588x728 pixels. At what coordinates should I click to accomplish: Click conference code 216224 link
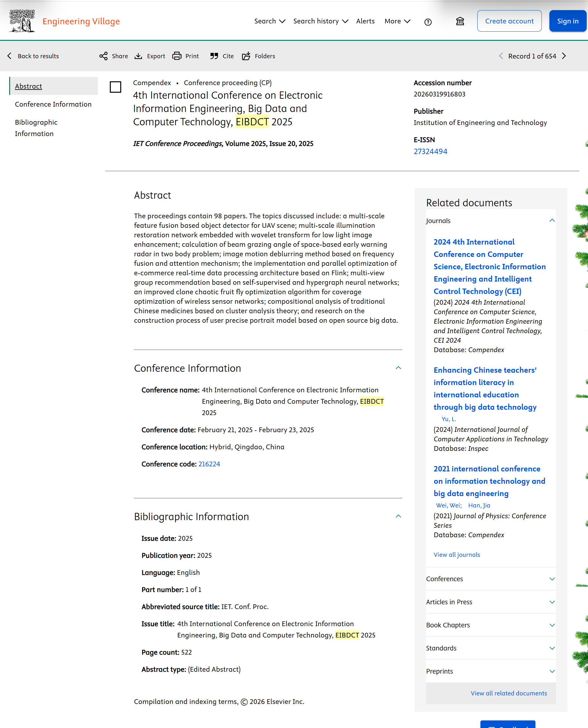point(209,464)
